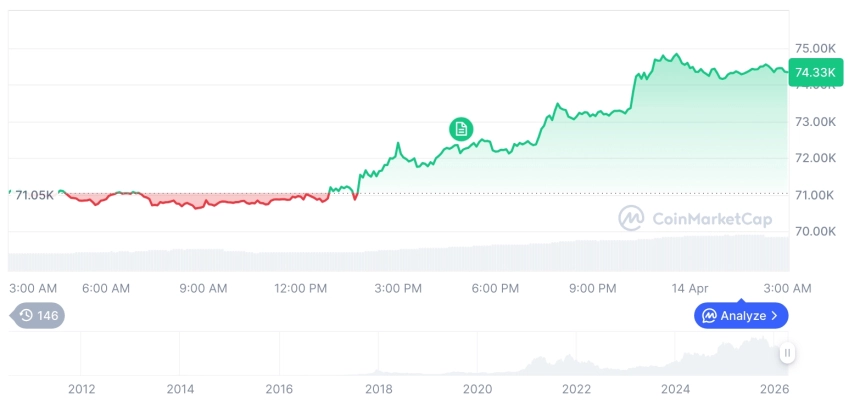Image resolution: width=860 pixels, height=401 pixels.
Task: Click the range slider pause-style handle
Action: tap(788, 353)
